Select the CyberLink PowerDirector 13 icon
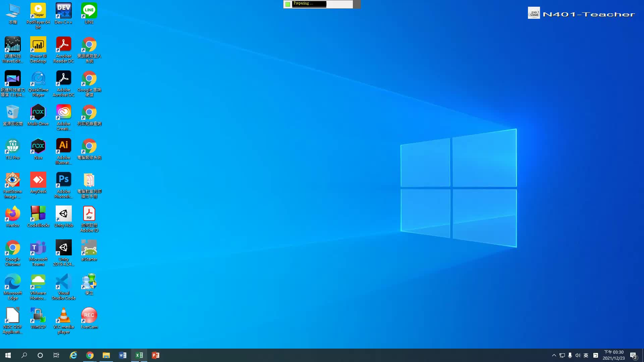 point(12,83)
